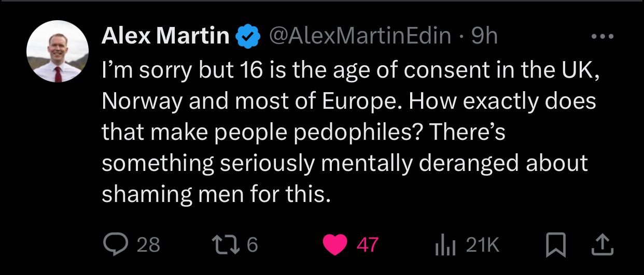This screenshot has height=275, width=644.
Task: Click the pink like count 47
Action: click(x=368, y=245)
